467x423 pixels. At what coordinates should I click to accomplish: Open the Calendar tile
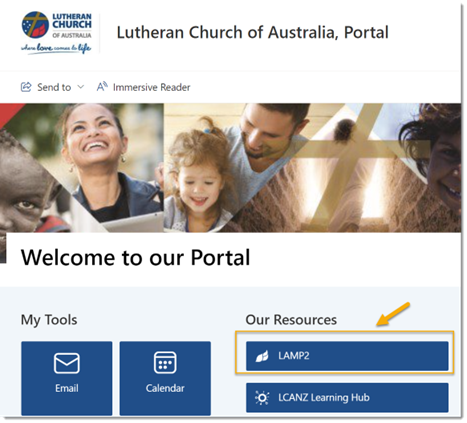(165, 378)
